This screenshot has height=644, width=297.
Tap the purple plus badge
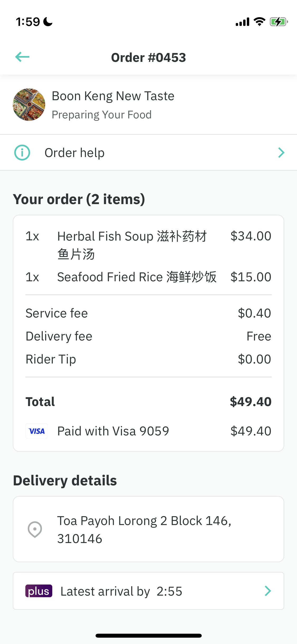39,591
